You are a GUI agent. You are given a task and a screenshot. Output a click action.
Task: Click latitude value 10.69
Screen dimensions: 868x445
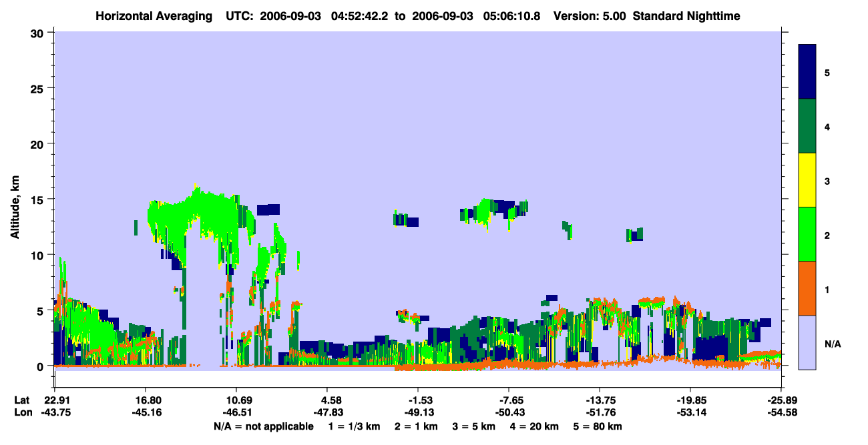click(x=236, y=400)
